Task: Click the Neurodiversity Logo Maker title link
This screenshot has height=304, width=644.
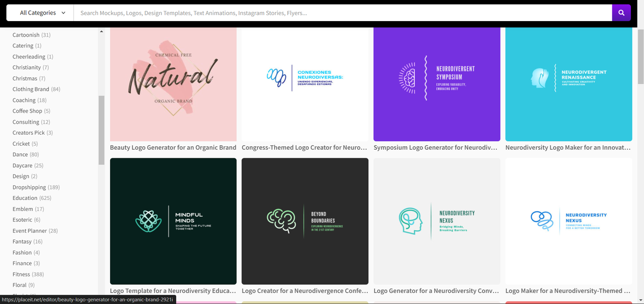Action: 568,148
